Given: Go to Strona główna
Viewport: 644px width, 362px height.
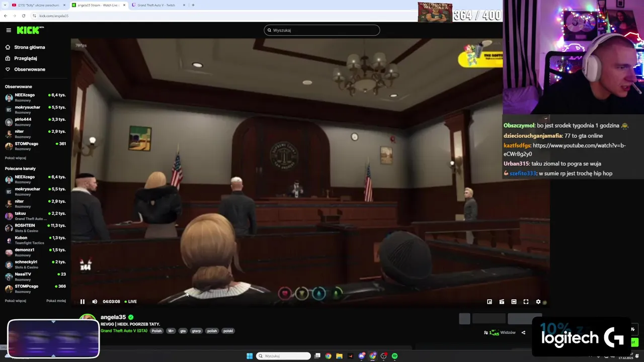Looking at the screenshot, I should pos(30,47).
